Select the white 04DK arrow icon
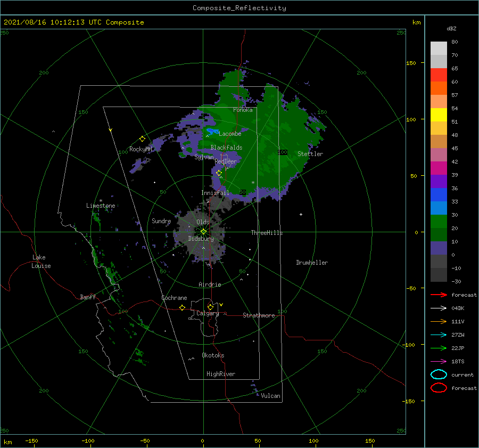 coord(439,308)
